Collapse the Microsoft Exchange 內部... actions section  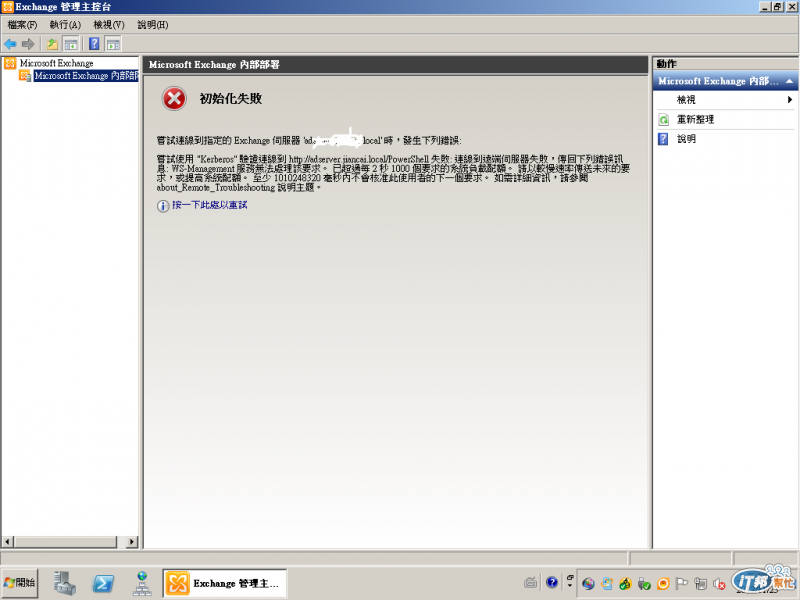click(789, 81)
